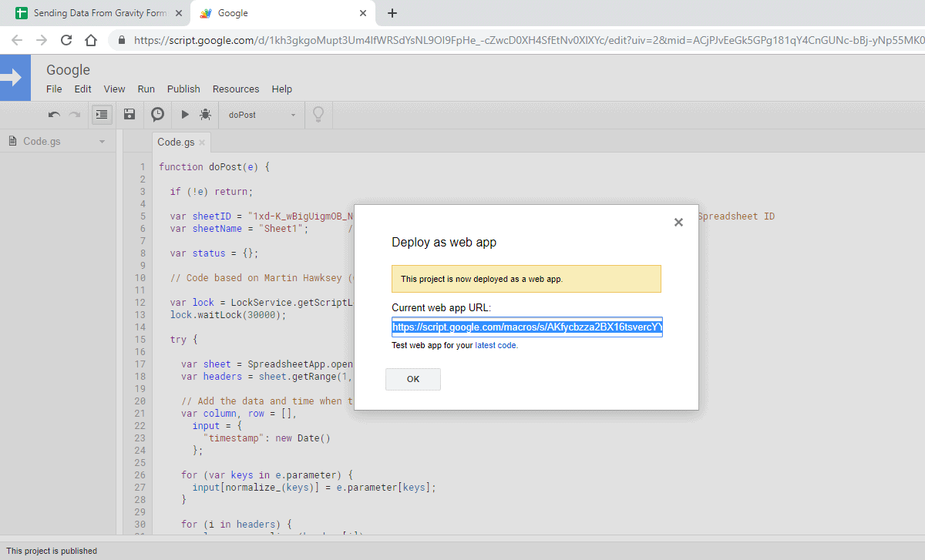The width and height of the screenshot is (925, 560).
Task: Close the Code.gs editor tab
Action: 202,143
